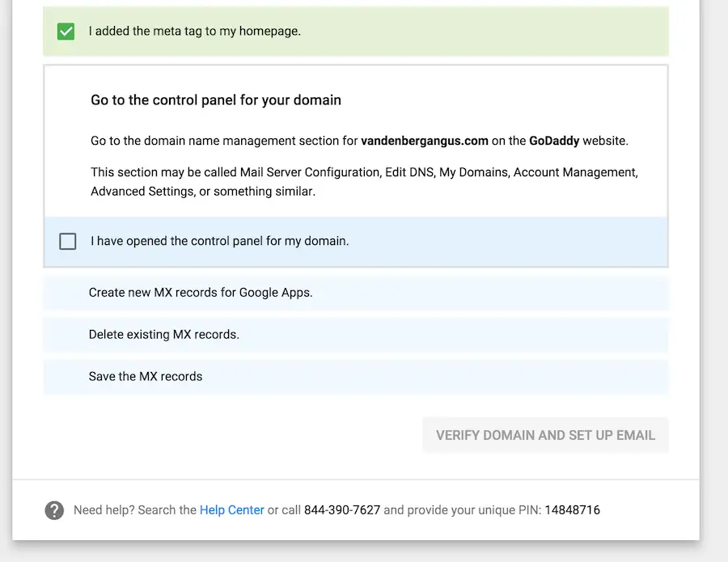
Task: Click the 'Need help? Search the' text
Action: pyautogui.click(x=134, y=510)
